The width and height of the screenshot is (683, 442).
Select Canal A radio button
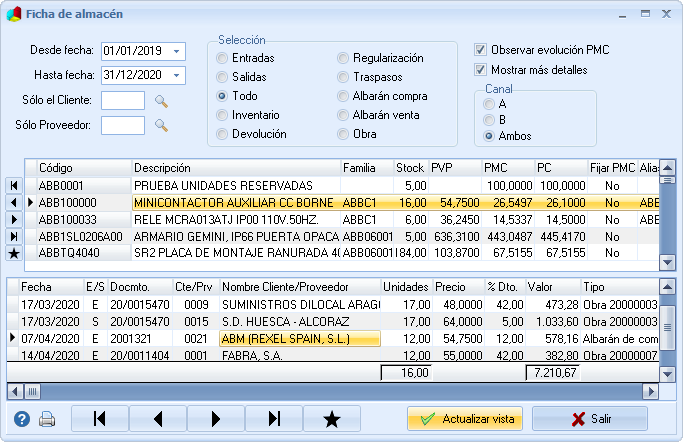(x=489, y=104)
